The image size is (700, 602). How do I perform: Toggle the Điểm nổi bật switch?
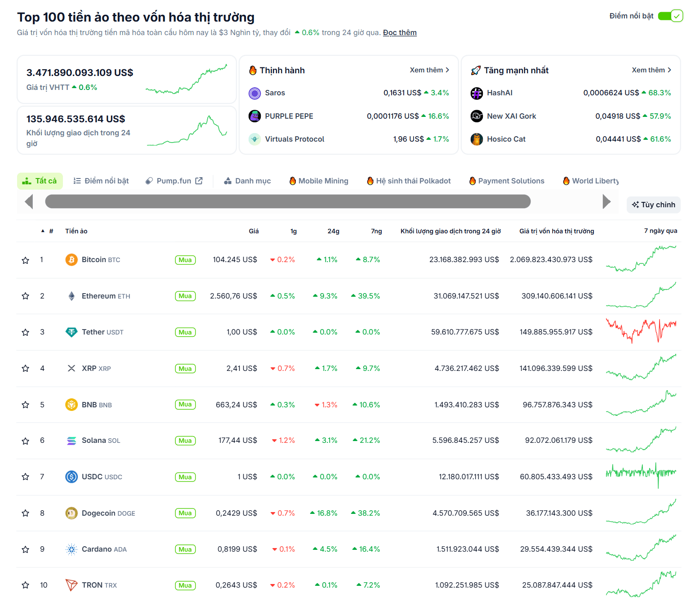670,16
